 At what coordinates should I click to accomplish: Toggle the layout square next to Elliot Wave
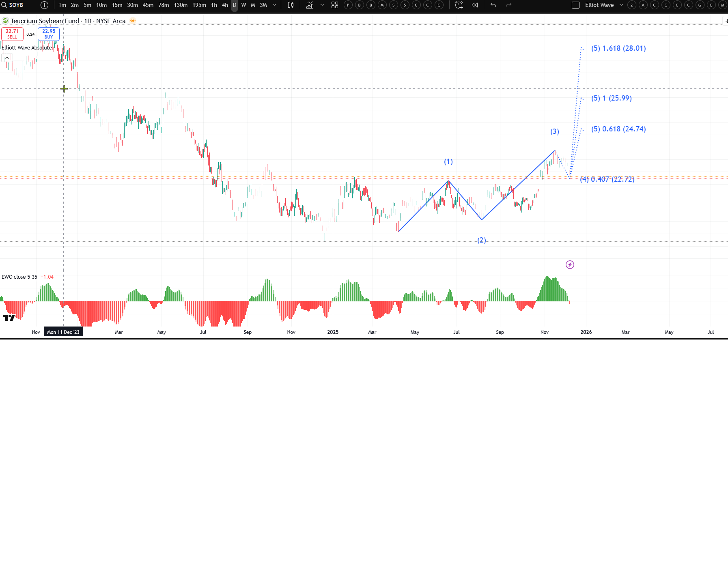click(575, 5)
